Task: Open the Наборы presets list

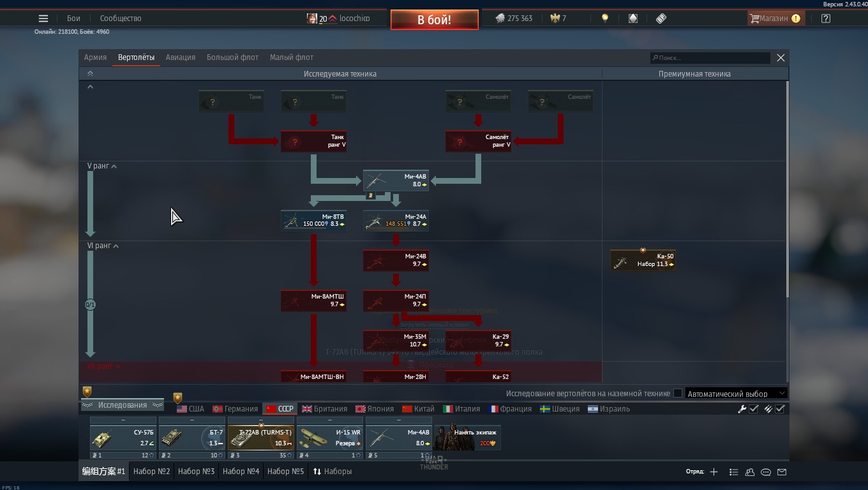Action: [332, 471]
